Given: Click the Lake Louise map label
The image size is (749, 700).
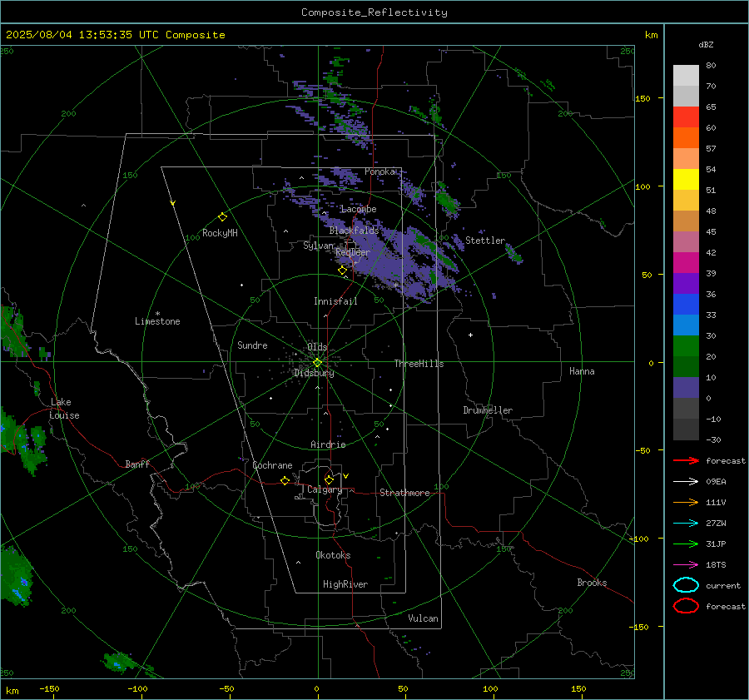Looking at the screenshot, I should coord(64,409).
